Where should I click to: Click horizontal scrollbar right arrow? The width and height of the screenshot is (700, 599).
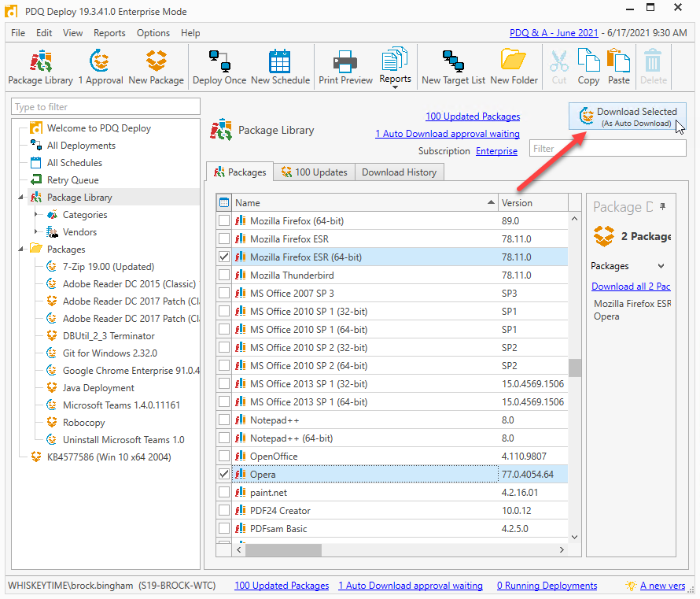(x=562, y=550)
